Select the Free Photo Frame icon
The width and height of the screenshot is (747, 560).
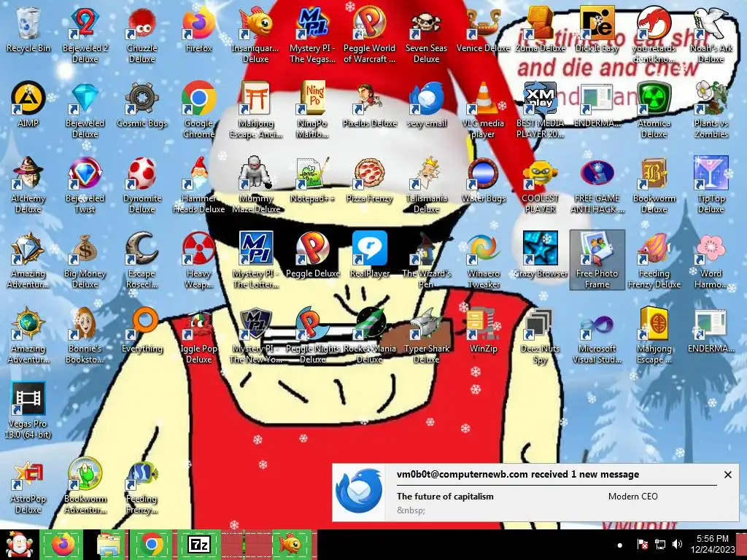[597, 260]
